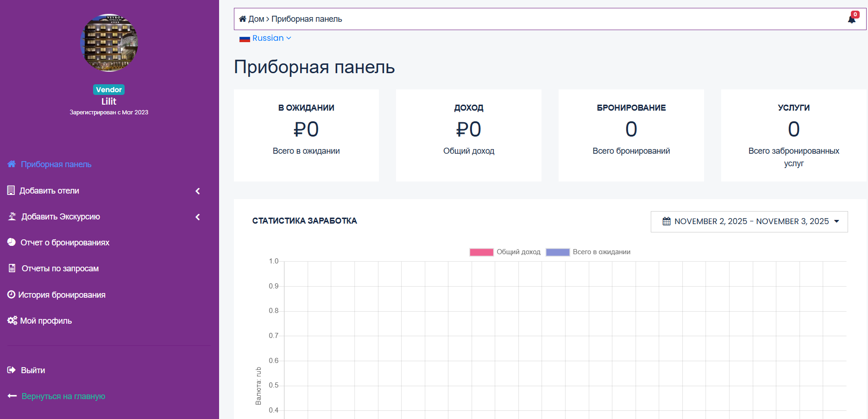Viewport: 868px width, 419px height.
Task: Open the November date range picker
Action: pyautogui.click(x=749, y=221)
